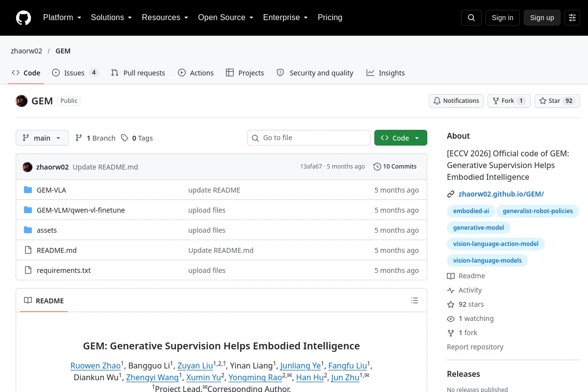Click the star icon beside 92 stars
The image size is (588, 392).
click(x=451, y=304)
